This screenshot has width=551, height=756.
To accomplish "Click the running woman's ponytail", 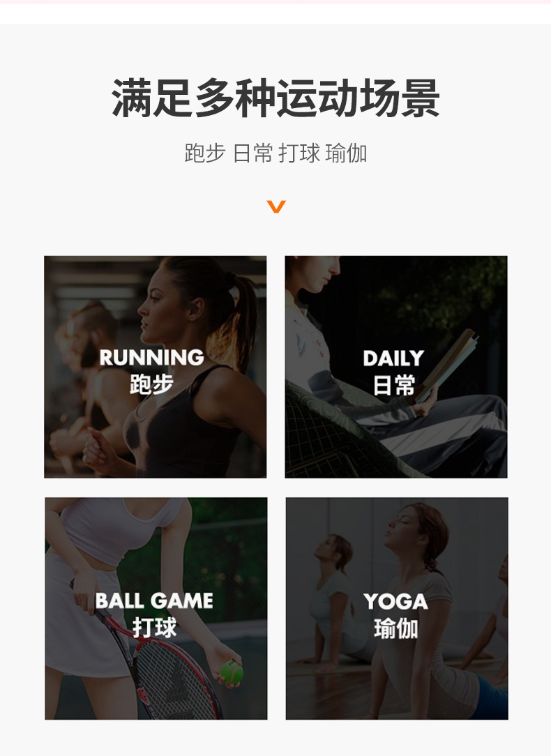I will (x=242, y=318).
